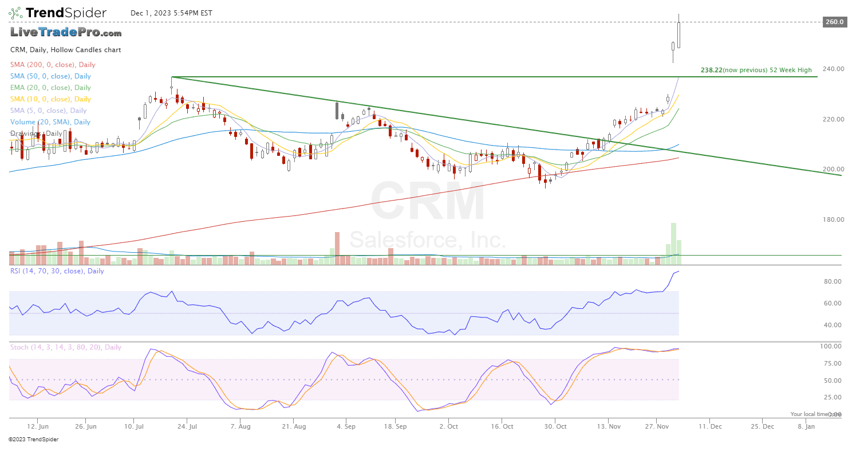Viewport: 868px width, 451px height.
Task: Click the 180.00 price axis label
Action: point(834,219)
